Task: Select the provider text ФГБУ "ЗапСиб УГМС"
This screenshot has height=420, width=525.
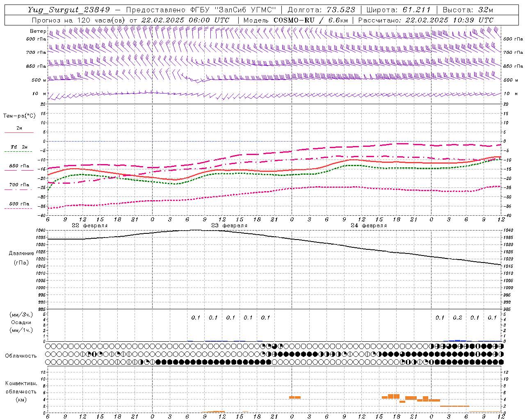Action: coord(233,10)
